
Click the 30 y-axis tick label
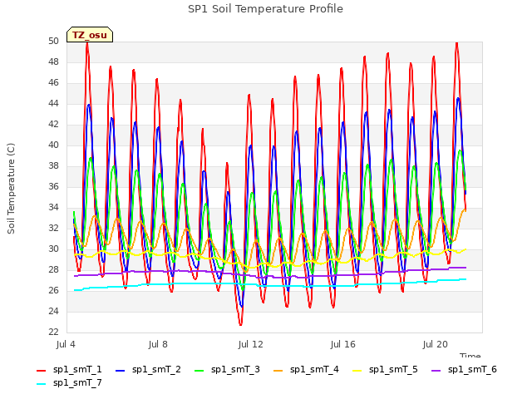(x=53, y=249)
